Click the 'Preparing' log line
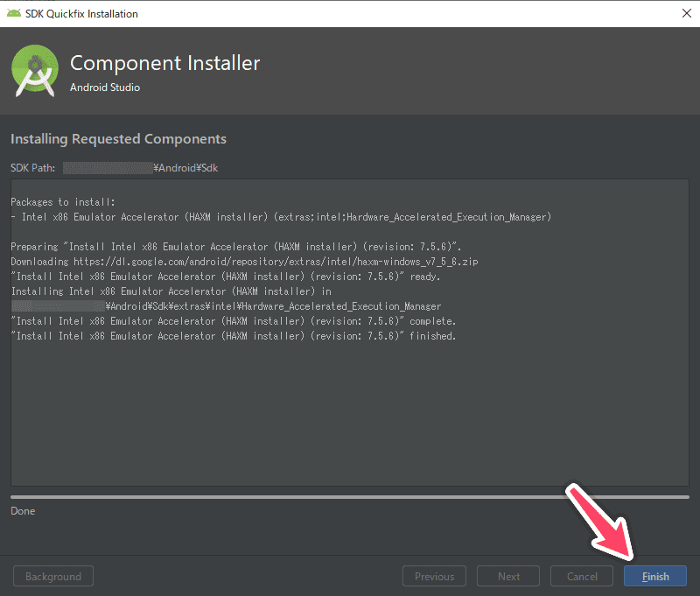 point(235,247)
